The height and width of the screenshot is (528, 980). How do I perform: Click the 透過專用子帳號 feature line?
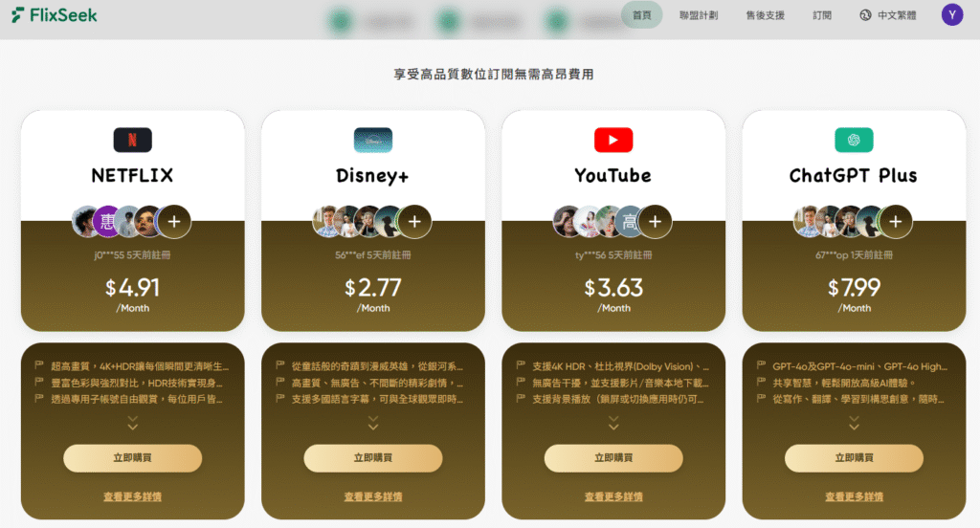tap(137, 399)
